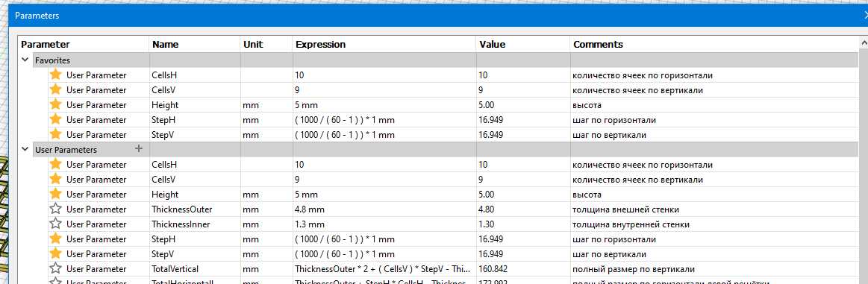The height and width of the screenshot is (284, 868).
Task: Unfavorite CellsV star in Favorites group
Action: tap(55, 90)
